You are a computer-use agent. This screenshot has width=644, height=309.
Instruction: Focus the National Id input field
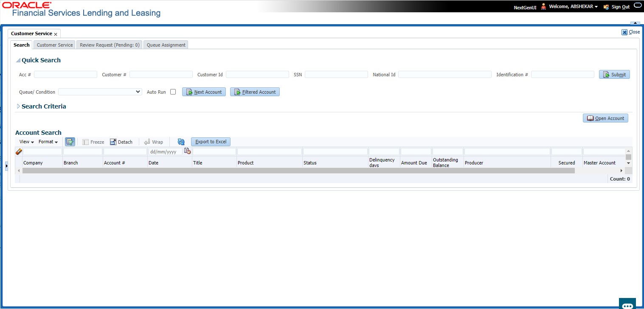coord(445,75)
